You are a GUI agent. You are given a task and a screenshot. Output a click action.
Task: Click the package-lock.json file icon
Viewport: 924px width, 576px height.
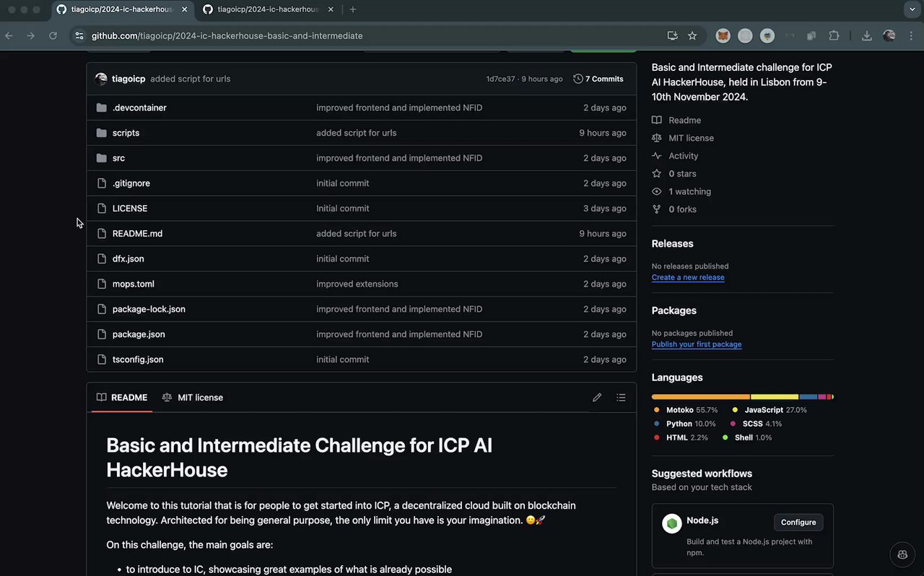[101, 309]
